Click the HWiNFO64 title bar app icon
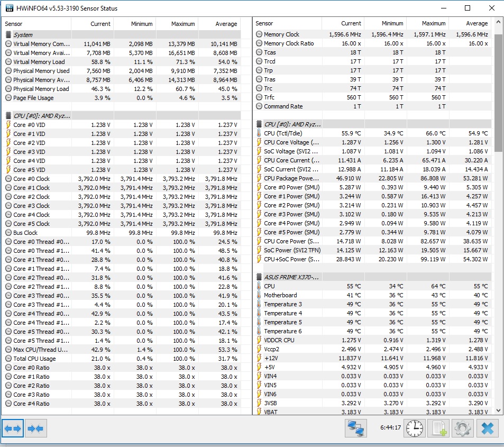This screenshot has width=504, height=447. [x=10, y=8]
